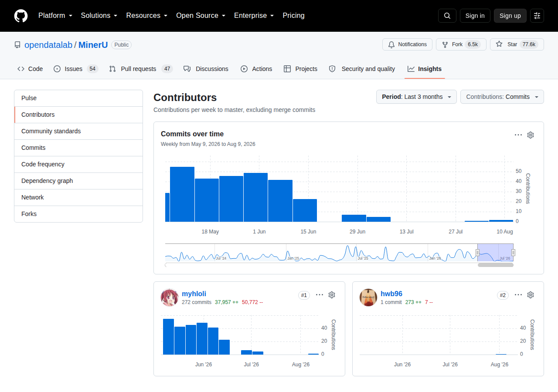The width and height of the screenshot is (558, 392).
Task: Click hwb96's avatar image
Action: point(368,297)
